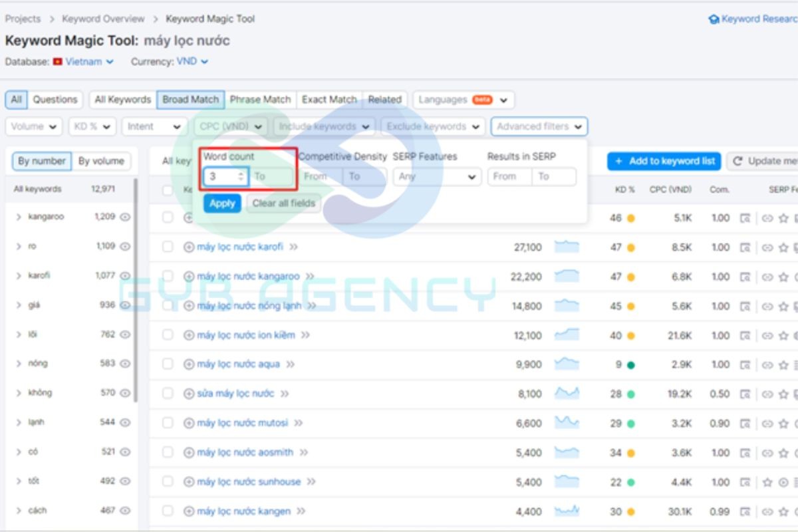Screen dimensions: 798x532
Task: Select the Phrase Match tab
Action: (x=261, y=100)
